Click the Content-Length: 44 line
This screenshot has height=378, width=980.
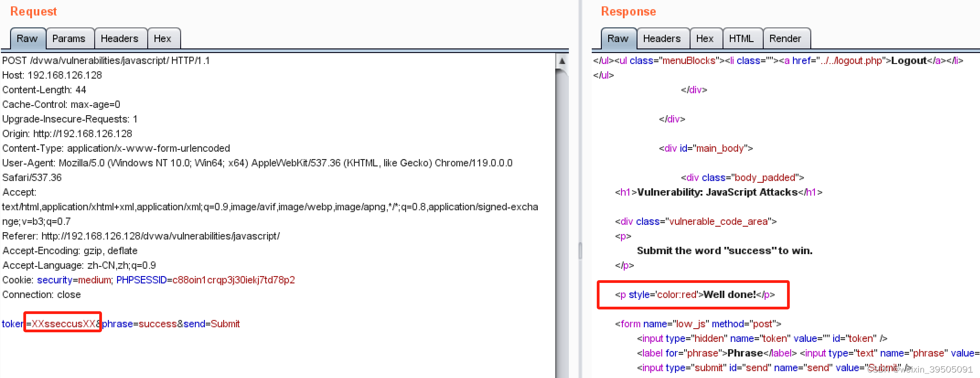(x=44, y=90)
